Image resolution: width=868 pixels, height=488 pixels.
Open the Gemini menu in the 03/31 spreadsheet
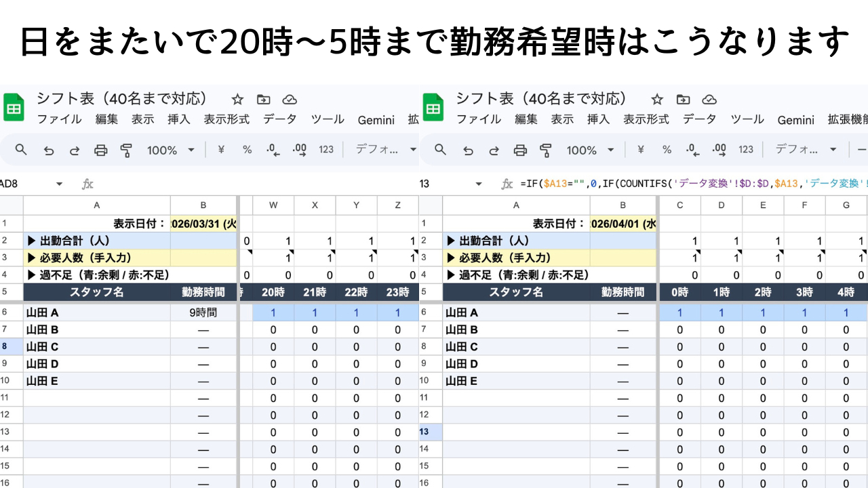(x=376, y=120)
